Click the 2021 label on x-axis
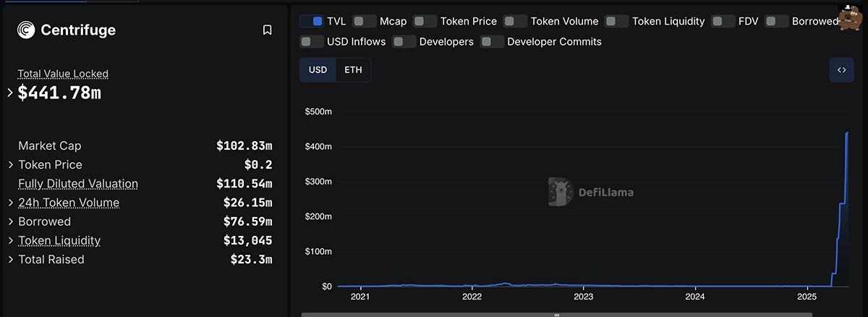The height and width of the screenshot is (317, 868). [x=359, y=297]
